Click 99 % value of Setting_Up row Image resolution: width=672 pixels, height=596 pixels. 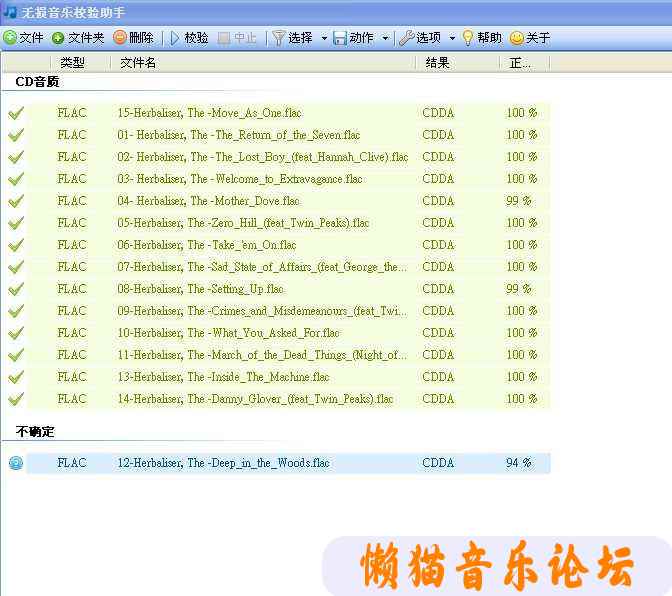(519, 289)
